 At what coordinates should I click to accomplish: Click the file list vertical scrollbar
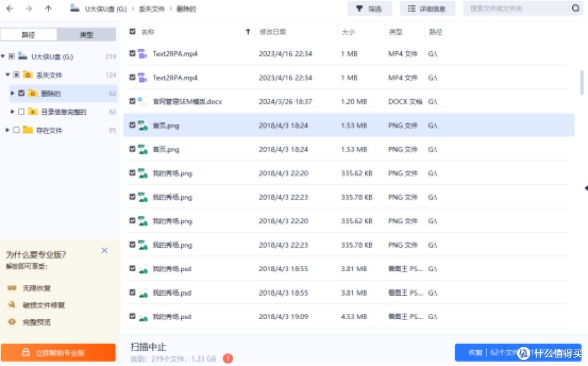[x=581, y=82]
